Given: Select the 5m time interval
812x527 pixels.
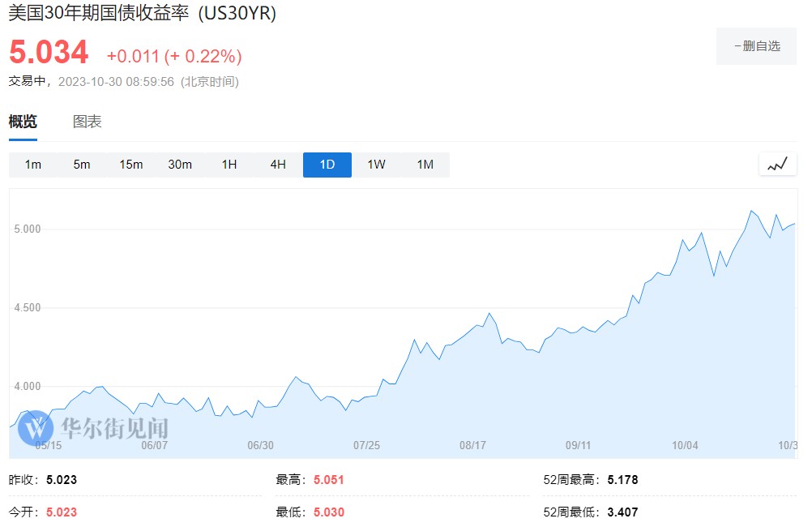Looking at the screenshot, I should point(82,165).
